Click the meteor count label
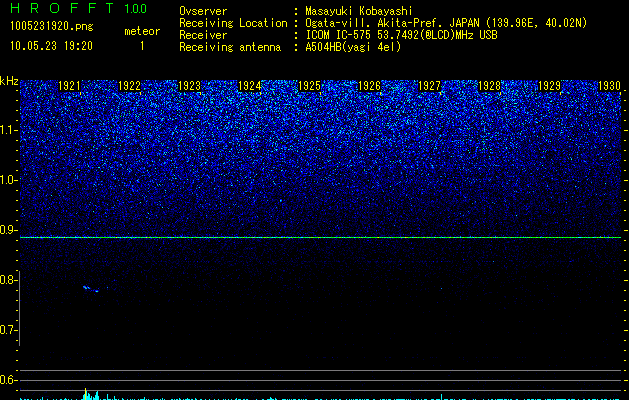The image size is (629, 400). tap(142, 31)
